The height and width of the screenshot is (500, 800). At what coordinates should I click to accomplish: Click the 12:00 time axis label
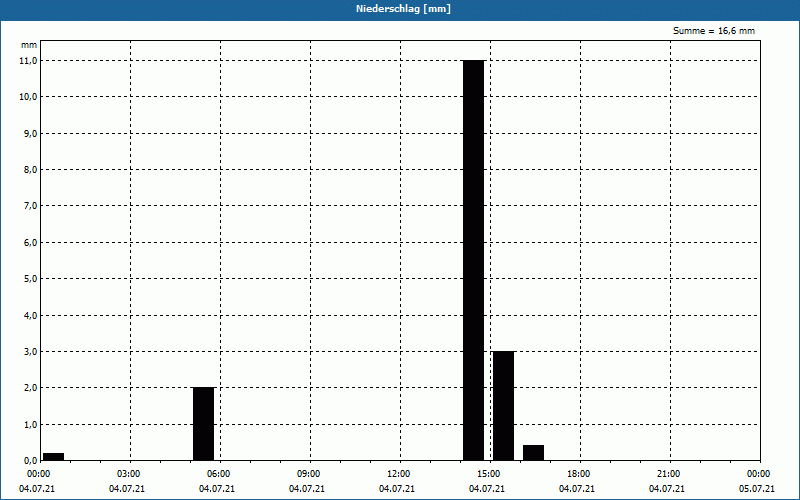400,474
